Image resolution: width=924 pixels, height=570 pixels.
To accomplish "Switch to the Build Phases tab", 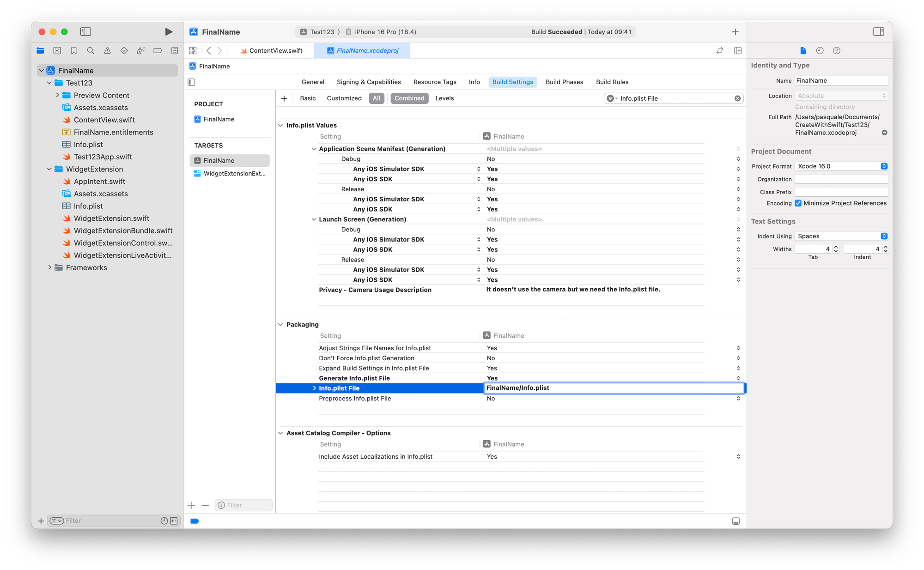I will click(x=564, y=82).
